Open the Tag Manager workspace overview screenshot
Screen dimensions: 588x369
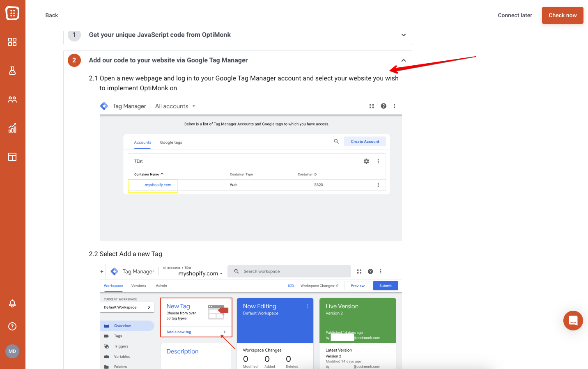click(251, 316)
